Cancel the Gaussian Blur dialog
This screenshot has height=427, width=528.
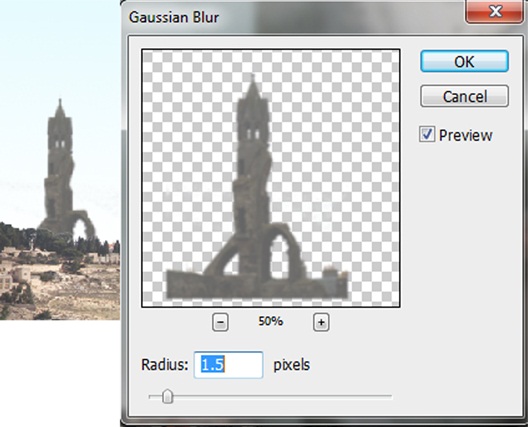tap(464, 96)
